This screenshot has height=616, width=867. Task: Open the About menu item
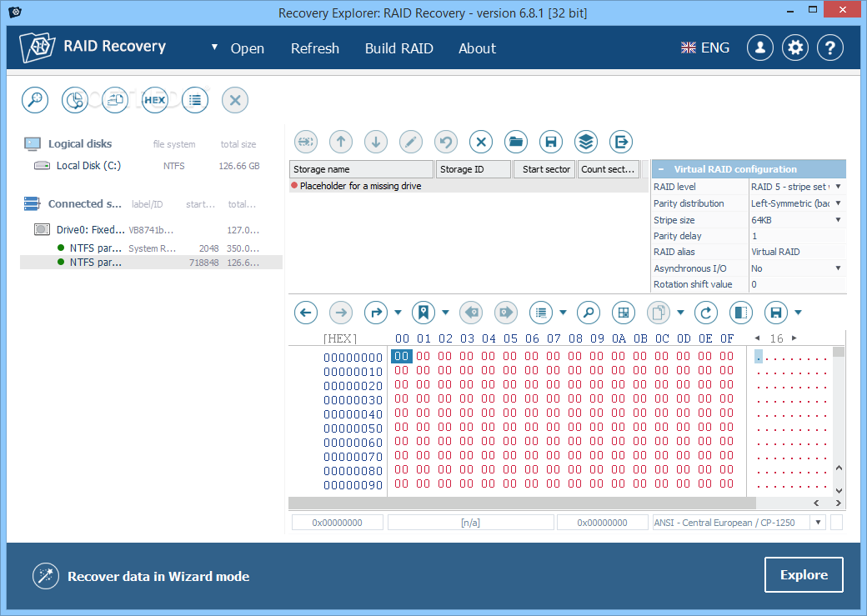pos(477,48)
